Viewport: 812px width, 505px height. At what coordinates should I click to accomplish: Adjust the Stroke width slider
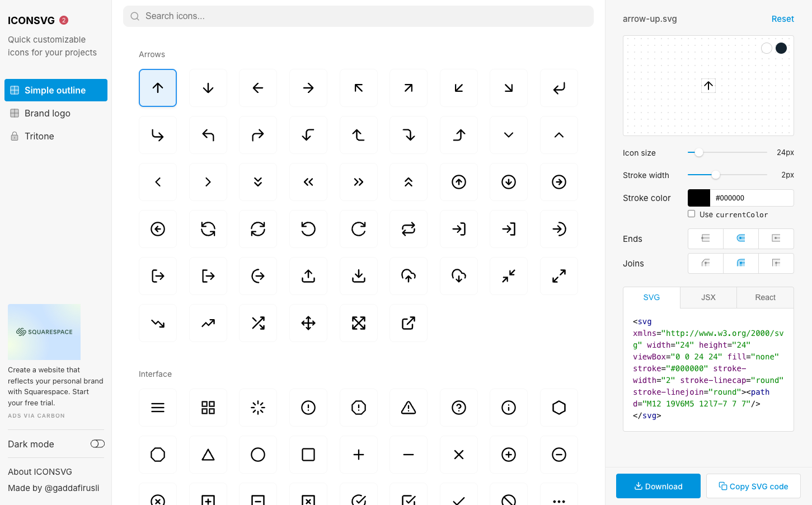point(716,175)
